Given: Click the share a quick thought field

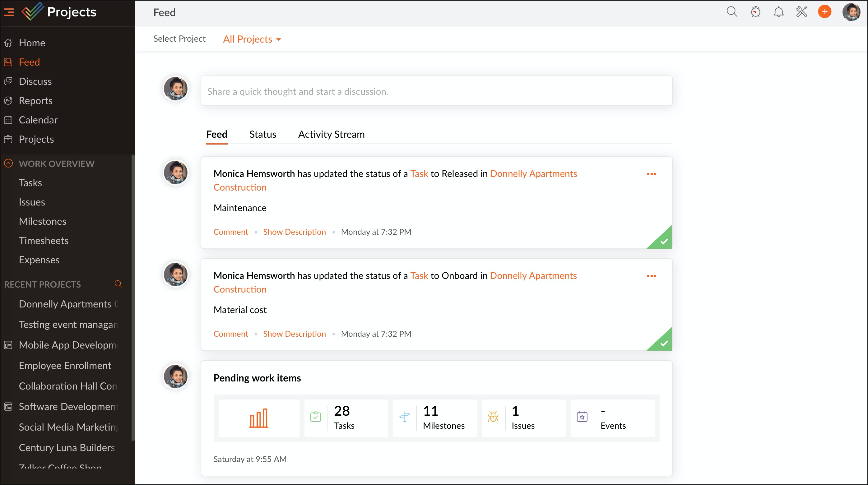Looking at the screenshot, I should (x=436, y=91).
